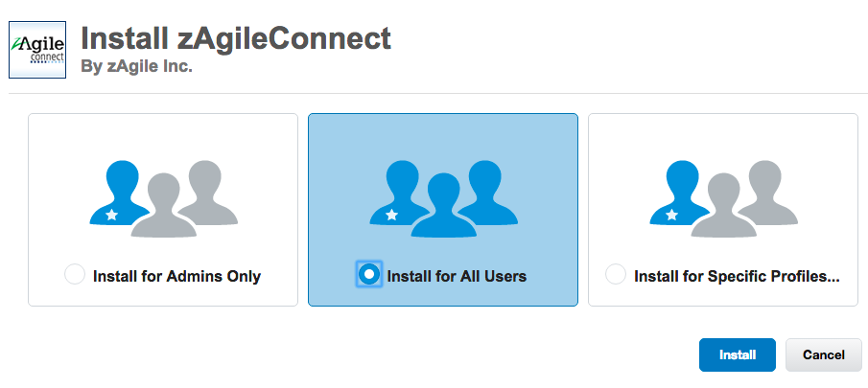Select the Install for All Users radio button
Viewport: 868px width, 388px height.
pos(369,275)
